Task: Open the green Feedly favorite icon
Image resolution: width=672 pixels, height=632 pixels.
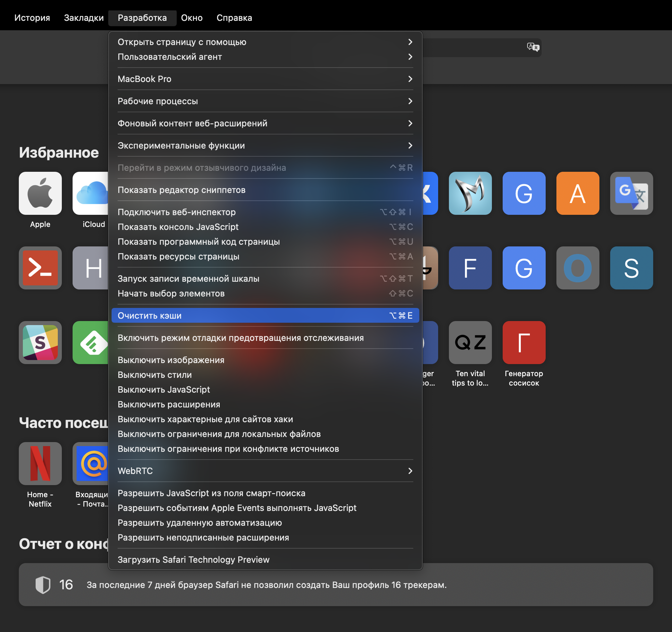Action: click(91, 343)
